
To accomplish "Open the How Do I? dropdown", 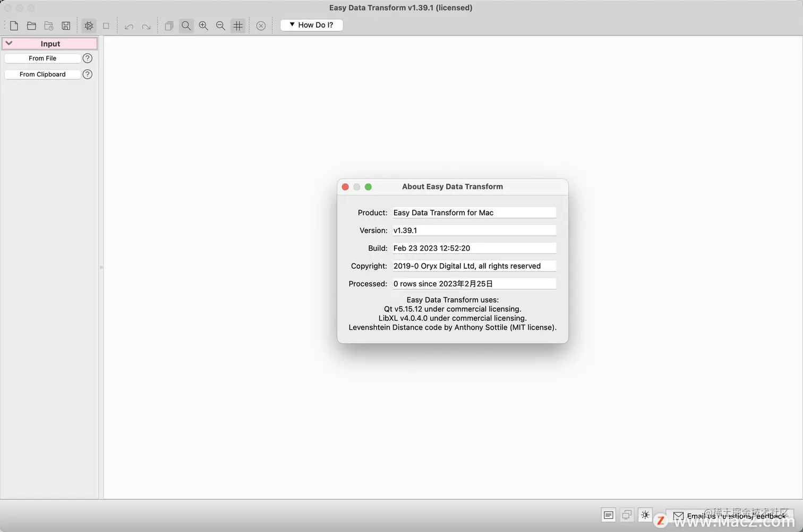I will pyautogui.click(x=311, y=25).
